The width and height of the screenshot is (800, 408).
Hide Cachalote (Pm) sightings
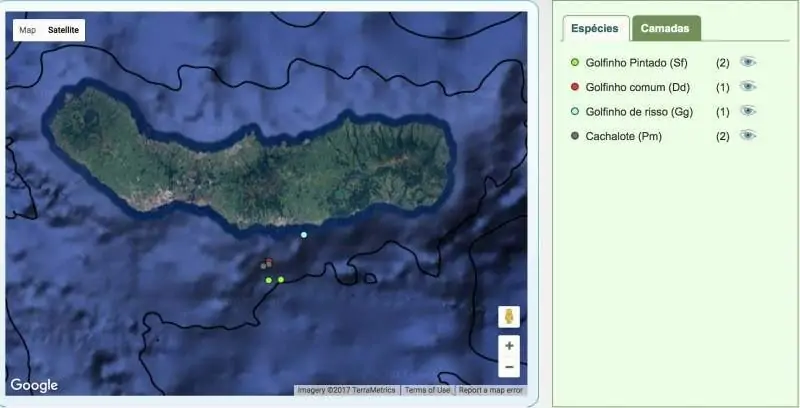(x=748, y=135)
